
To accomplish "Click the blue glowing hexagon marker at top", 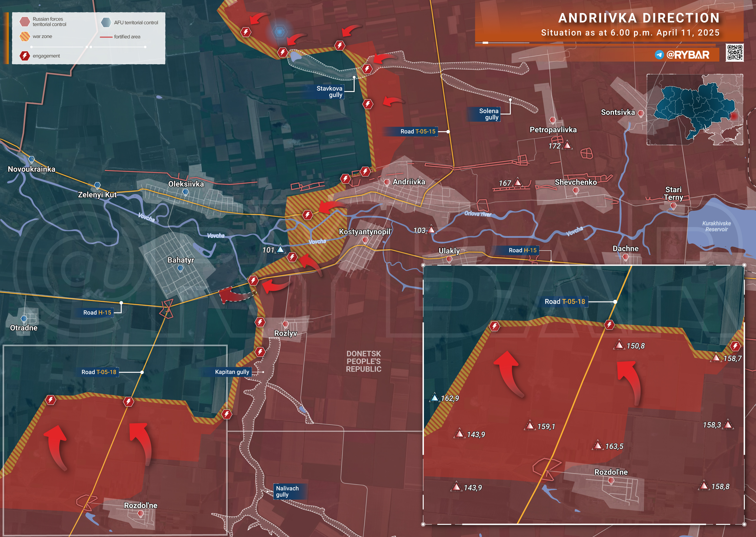I will coord(279,32).
